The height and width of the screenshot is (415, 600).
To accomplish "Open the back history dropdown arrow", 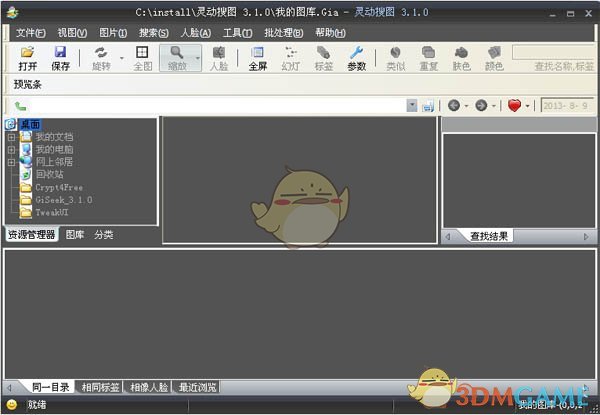I will click(x=466, y=106).
